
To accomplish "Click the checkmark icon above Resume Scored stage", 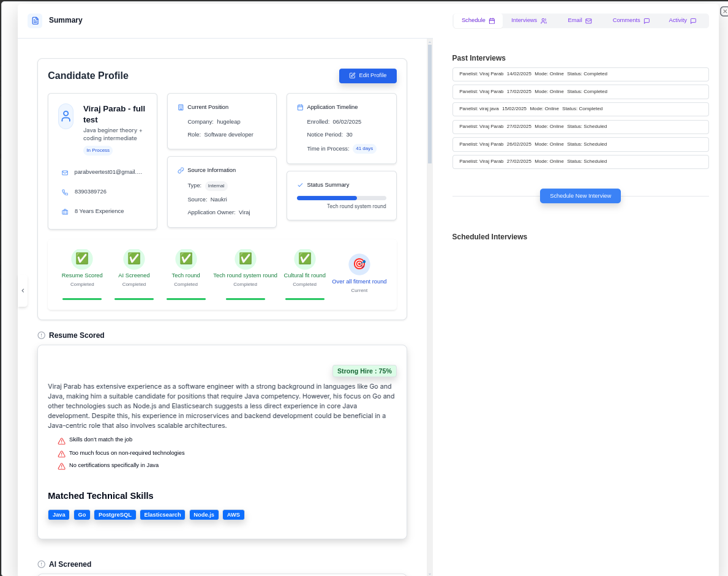I will (x=82, y=258).
